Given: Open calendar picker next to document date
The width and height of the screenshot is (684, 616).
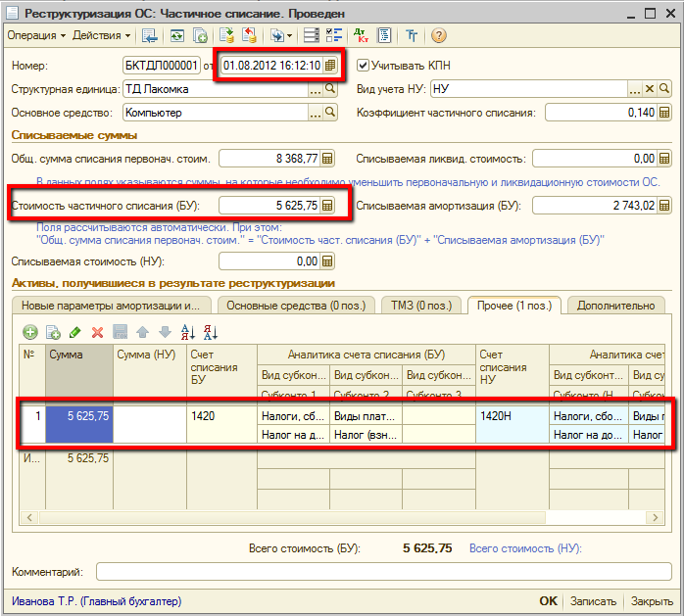Looking at the screenshot, I should pos(331,66).
